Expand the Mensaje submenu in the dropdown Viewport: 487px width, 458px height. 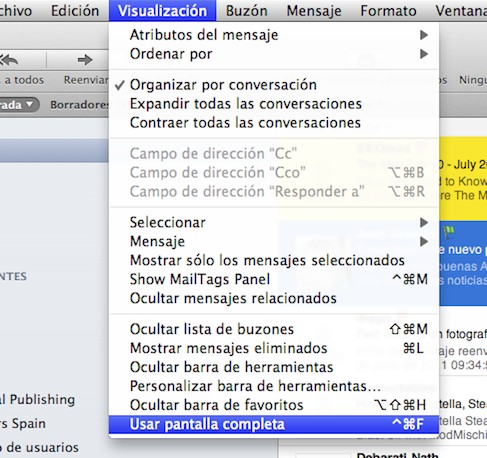pyautogui.click(x=274, y=241)
